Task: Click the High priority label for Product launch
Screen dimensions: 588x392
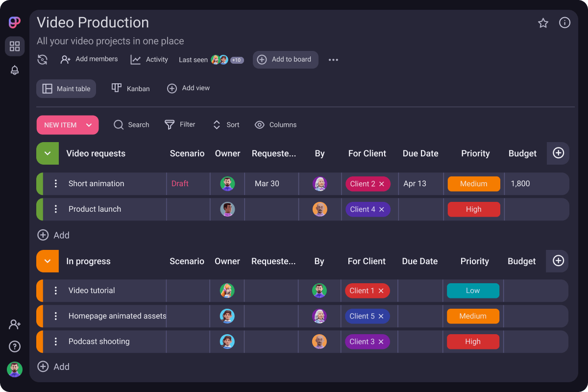Action: 473,209
